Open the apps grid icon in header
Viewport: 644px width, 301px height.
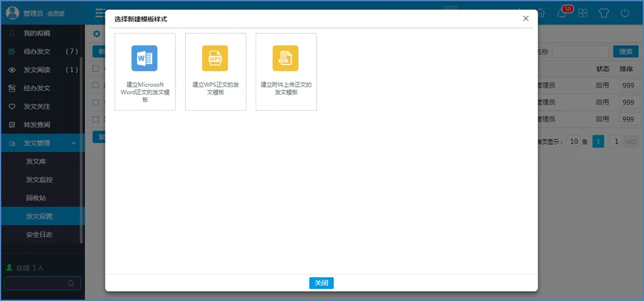coord(583,13)
